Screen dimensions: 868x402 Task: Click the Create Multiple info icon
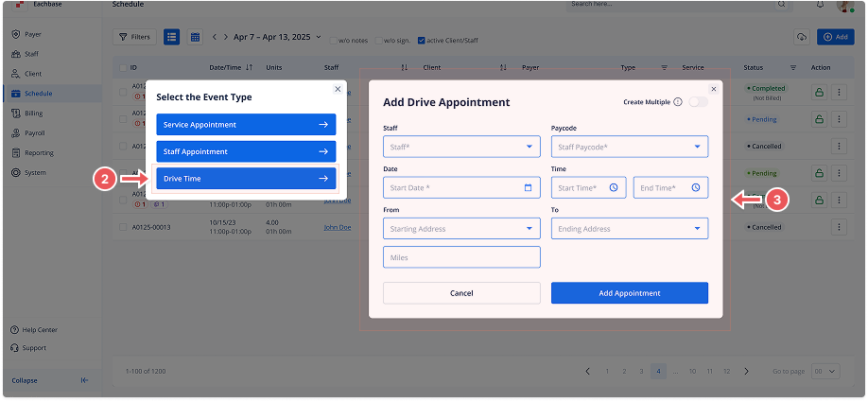tap(678, 102)
